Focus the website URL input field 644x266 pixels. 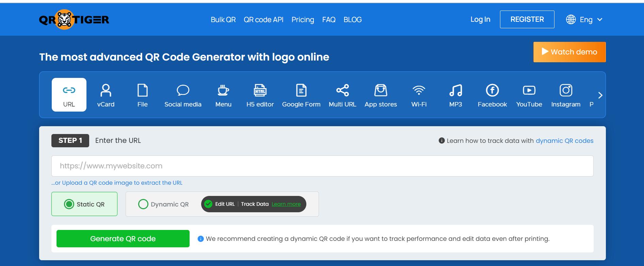[x=322, y=166]
